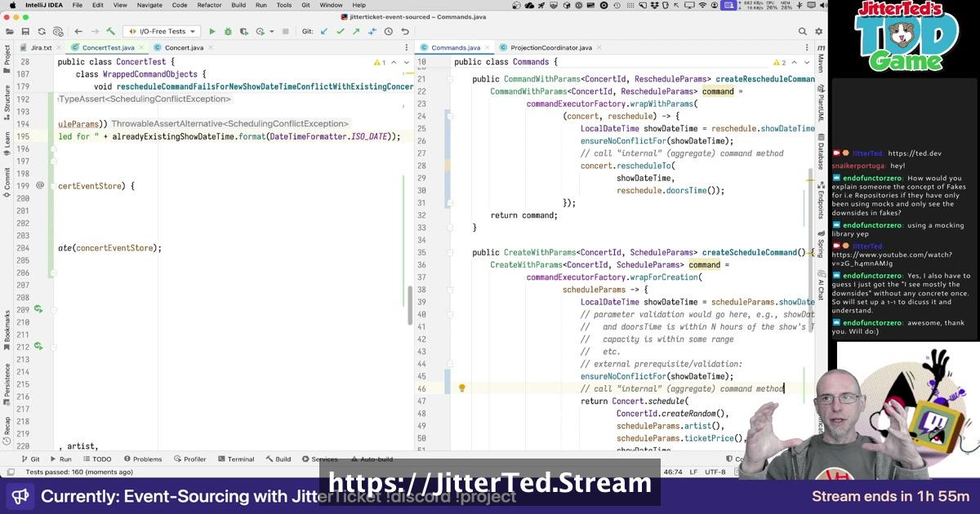This screenshot has width=980, height=514.
Task: Click the Open file toolbar icon
Action: [x=9, y=32]
